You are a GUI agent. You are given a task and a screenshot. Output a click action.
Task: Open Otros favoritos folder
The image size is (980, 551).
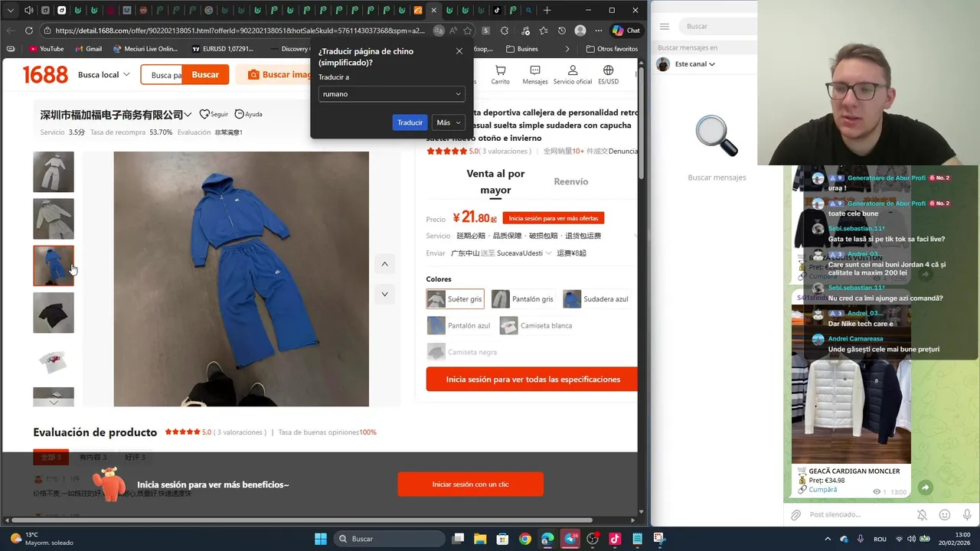click(612, 49)
